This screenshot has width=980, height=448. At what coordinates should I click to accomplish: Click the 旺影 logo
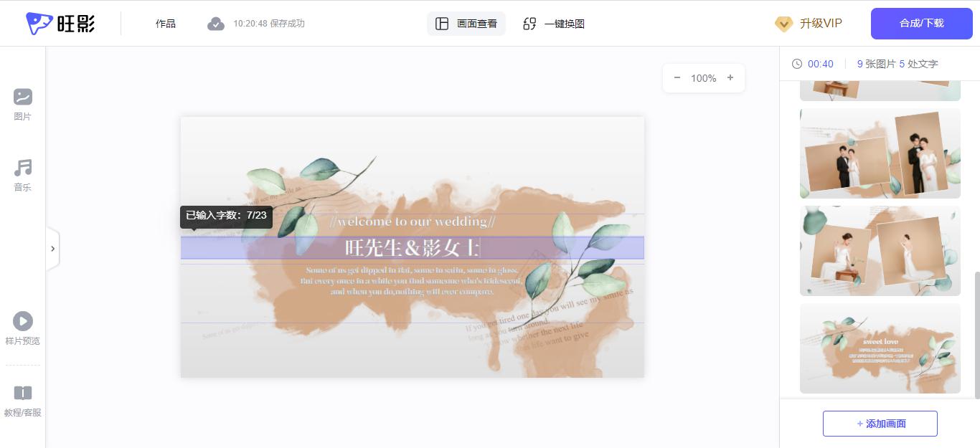pos(60,23)
